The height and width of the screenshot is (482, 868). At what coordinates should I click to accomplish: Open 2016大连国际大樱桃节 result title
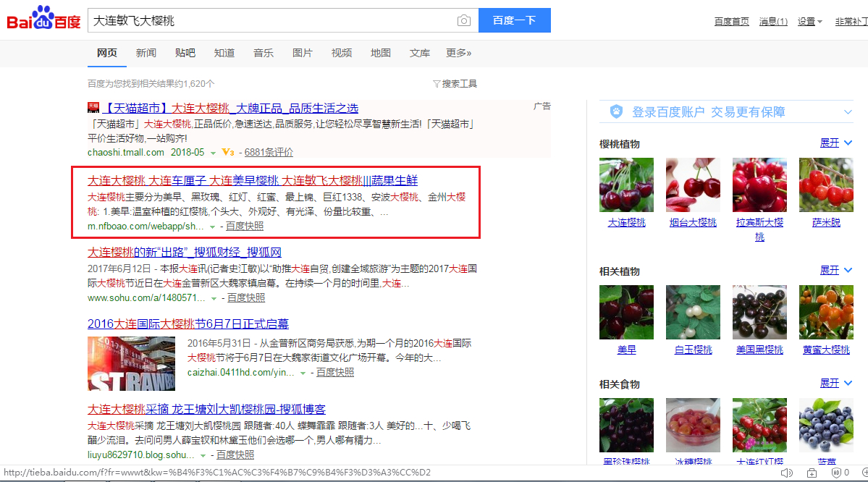188,324
